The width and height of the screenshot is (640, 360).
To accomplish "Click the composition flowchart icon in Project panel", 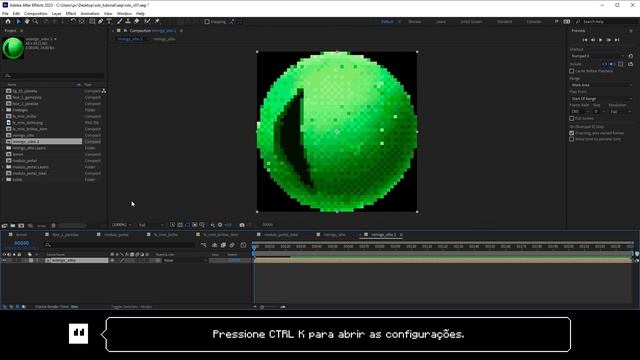I will coord(104,91).
